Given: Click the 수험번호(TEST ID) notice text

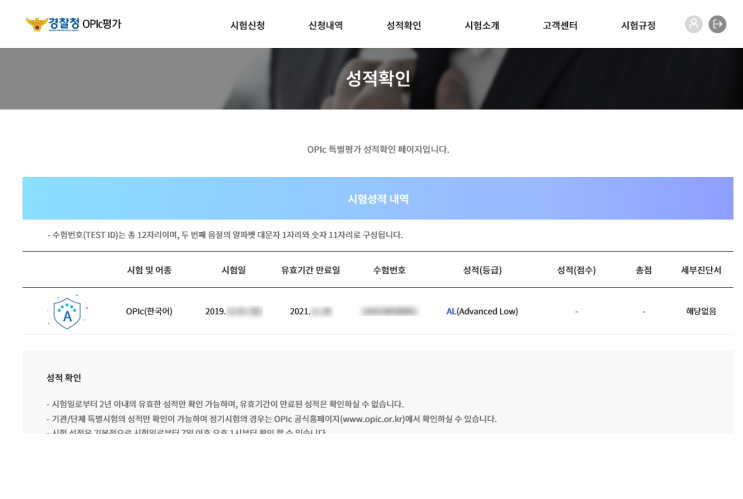Looking at the screenshot, I should (225, 235).
